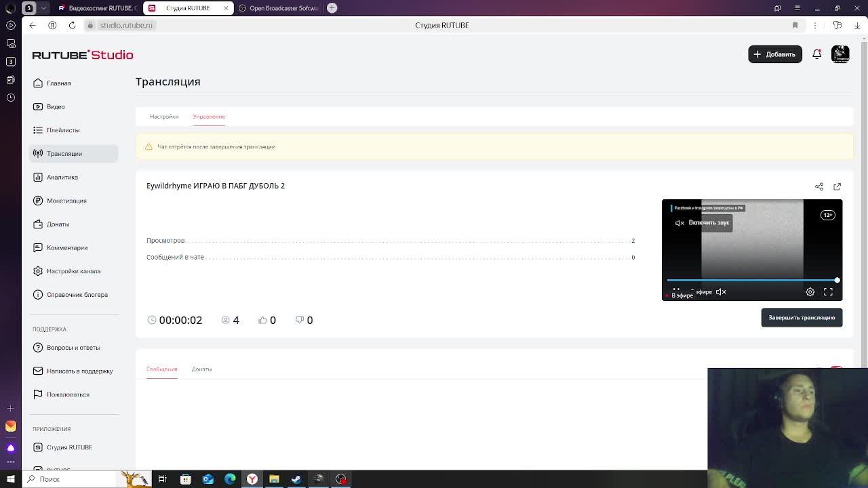Bookmark this page in the address bar
The width and height of the screenshot is (868, 488).
[795, 25]
